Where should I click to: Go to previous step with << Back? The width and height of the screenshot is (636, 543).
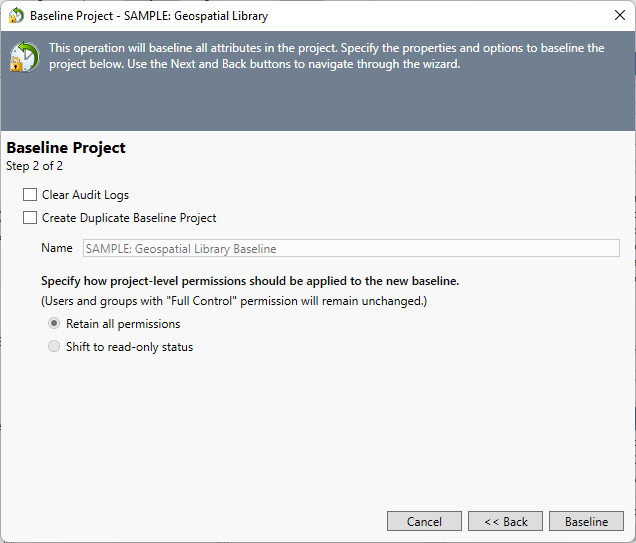pyautogui.click(x=505, y=521)
